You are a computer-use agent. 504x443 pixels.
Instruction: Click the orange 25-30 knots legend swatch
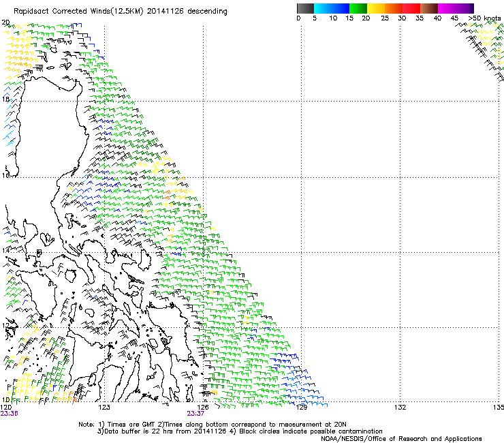394,8
